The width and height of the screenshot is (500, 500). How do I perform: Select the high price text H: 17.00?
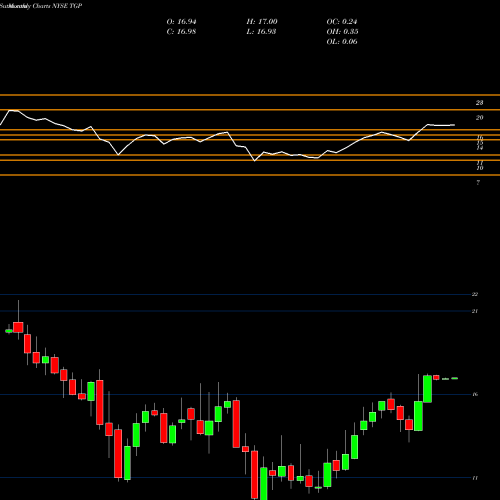262,22
